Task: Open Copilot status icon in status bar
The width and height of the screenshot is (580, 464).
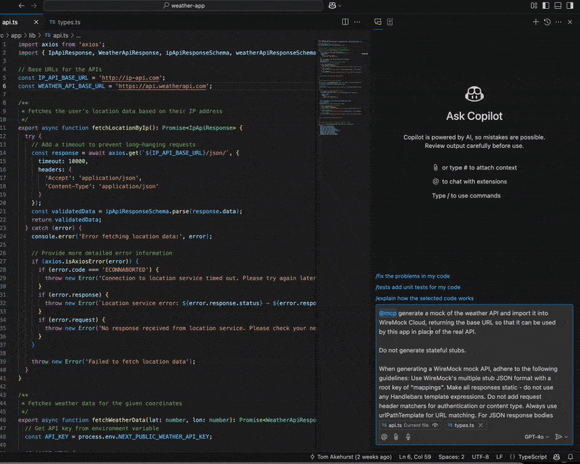Action: (x=556, y=457)
